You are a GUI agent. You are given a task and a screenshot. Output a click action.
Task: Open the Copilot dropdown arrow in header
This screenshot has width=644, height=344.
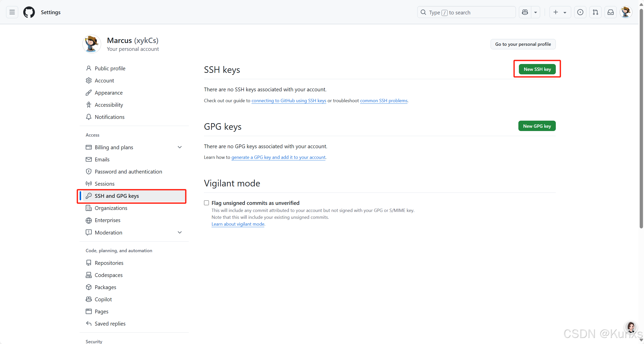click(x=536, y=12)
